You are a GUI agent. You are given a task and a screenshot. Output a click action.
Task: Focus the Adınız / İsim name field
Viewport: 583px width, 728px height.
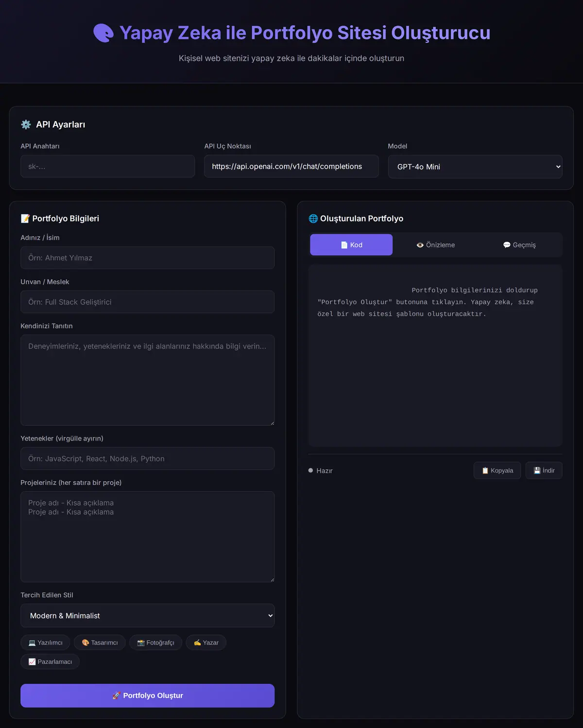147,258
